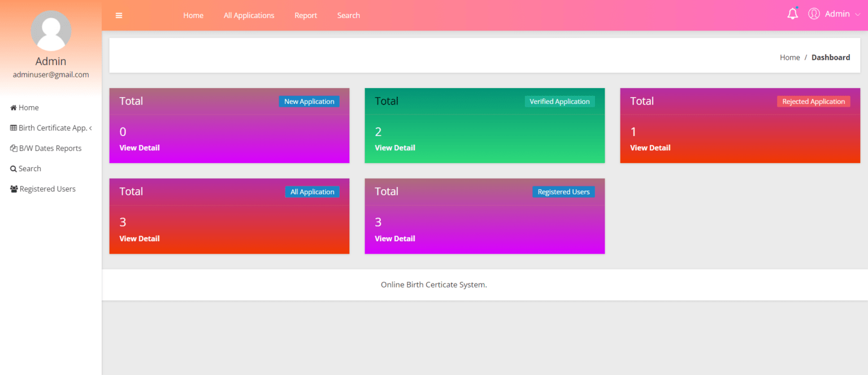Click View Detail on the Verified Application card
868x375 pixels.
click(394, 147)
